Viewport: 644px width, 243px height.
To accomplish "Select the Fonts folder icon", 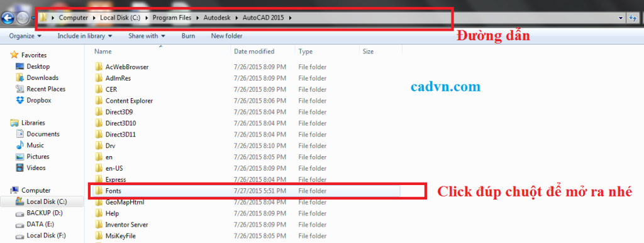I will (99, 191).
